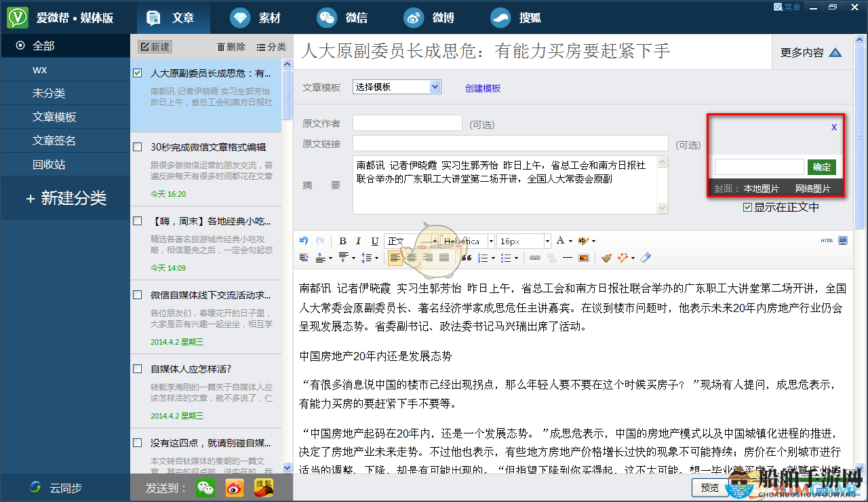Check the 30秒完成微信文章格式编辑 checkbox
868x502 pixels.
pyautogui.click(x=138, y=147)
